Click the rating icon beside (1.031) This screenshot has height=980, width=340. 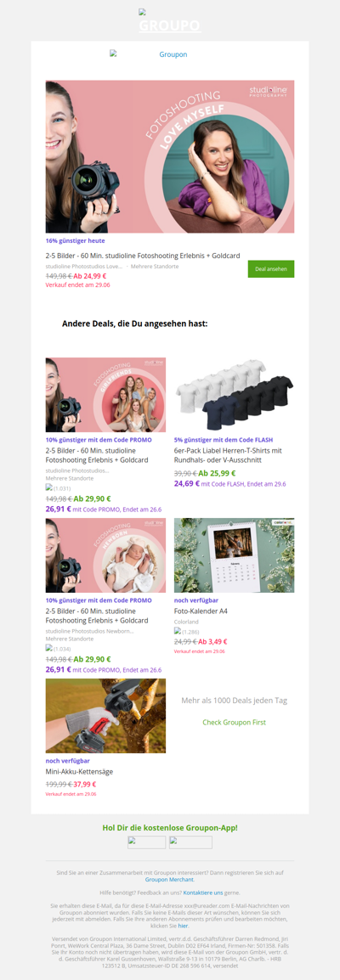[x=48, y=487]
